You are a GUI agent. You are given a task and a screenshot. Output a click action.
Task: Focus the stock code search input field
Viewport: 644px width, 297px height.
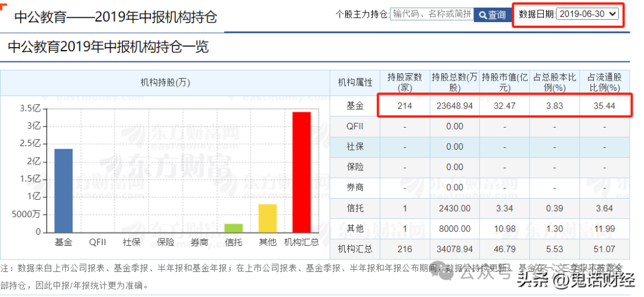(432, 14)
